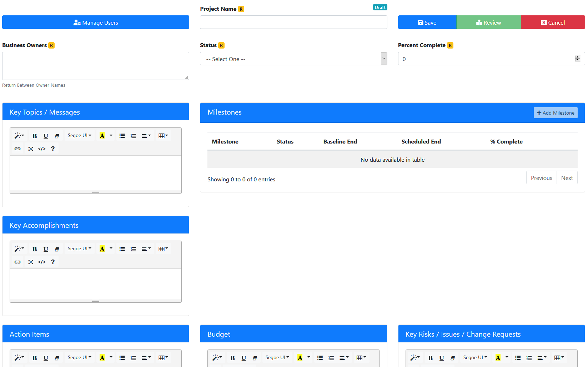Focus the Project Name input field

point(293,22)
